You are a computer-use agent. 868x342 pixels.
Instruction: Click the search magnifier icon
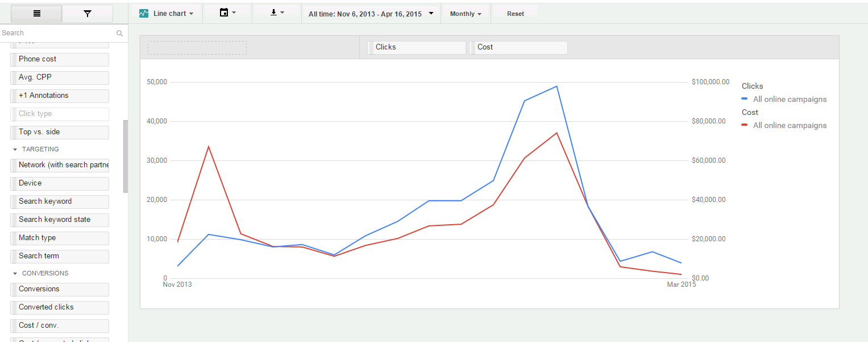tap(119, 34)
